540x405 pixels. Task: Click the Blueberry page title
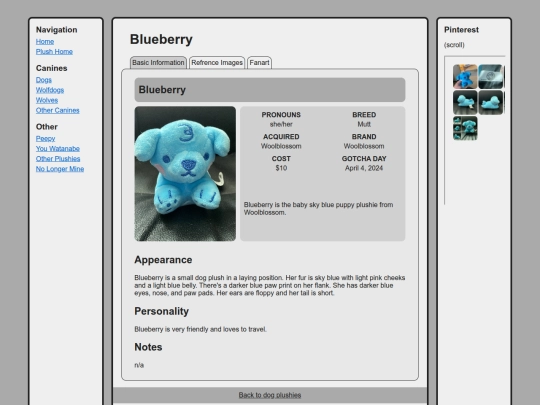point(161,39)
